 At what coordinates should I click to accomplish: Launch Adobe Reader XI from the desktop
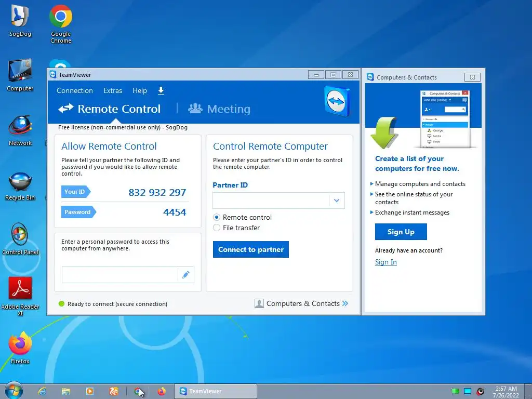(x=20, y=296)
